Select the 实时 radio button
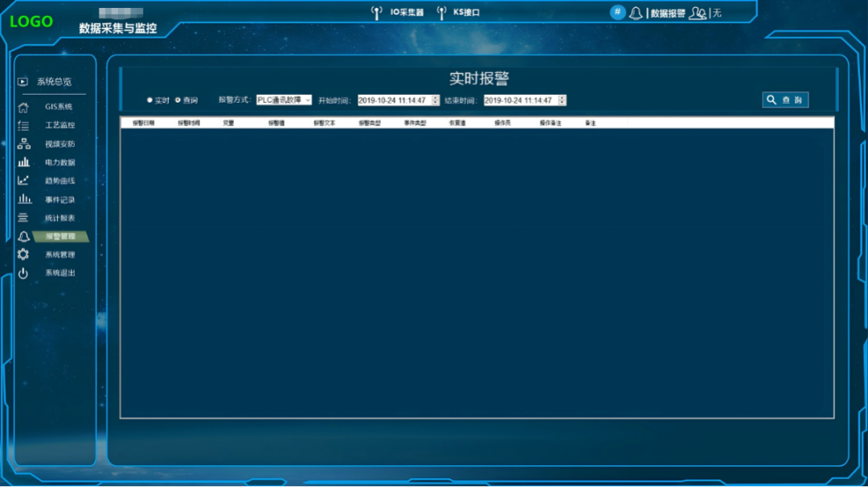The image size is (868, 487). 149,100
